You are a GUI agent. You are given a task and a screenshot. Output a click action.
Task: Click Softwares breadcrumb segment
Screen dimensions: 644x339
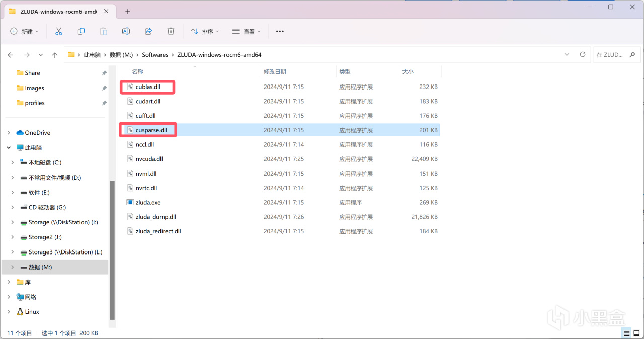155,55
